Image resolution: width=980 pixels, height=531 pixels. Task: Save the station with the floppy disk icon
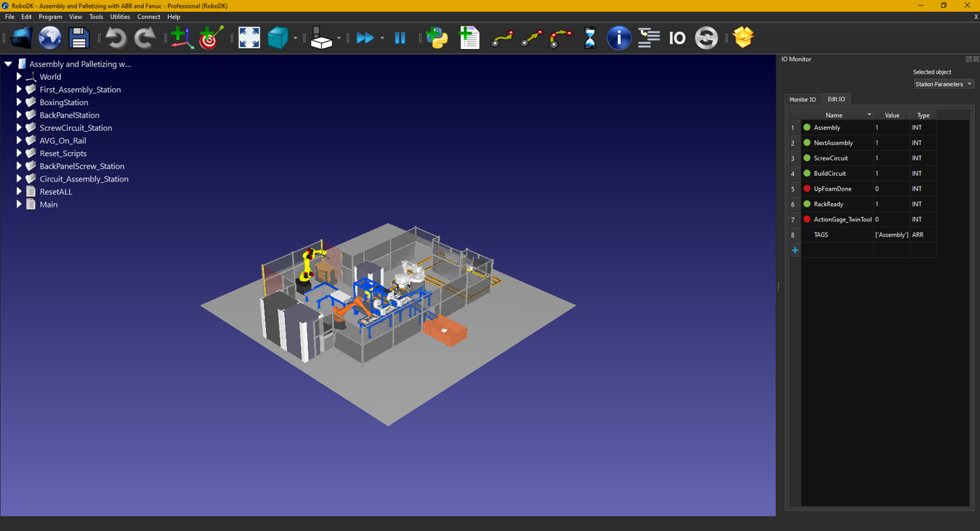tap(79, 38)
